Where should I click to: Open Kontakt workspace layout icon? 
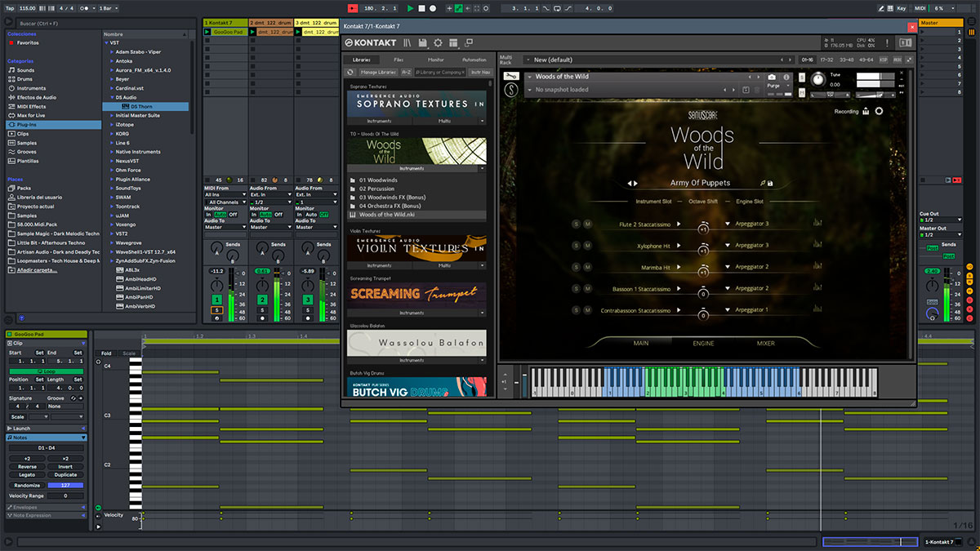(453, 42)
